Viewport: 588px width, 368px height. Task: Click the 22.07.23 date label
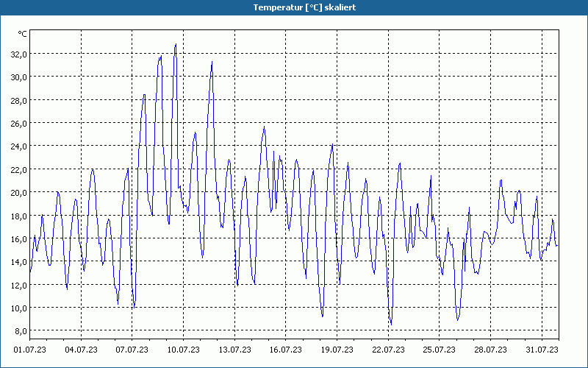[x=389, y=350]
